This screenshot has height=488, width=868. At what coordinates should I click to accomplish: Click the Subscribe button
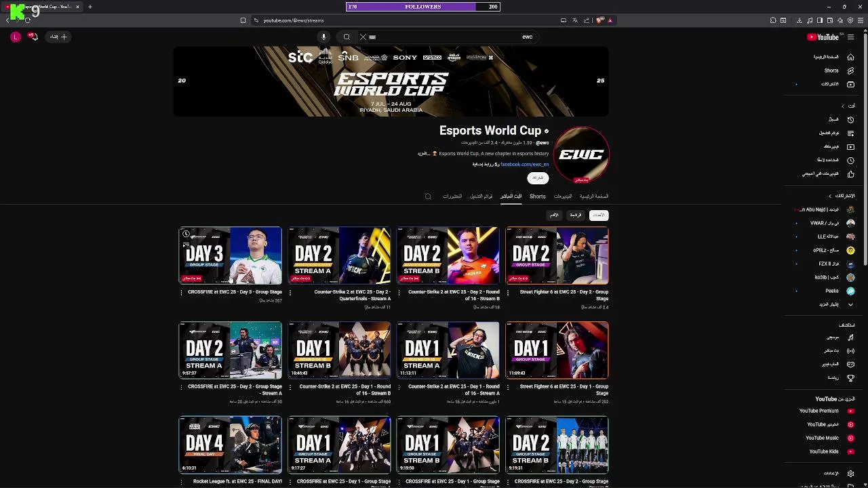[538, 178]
